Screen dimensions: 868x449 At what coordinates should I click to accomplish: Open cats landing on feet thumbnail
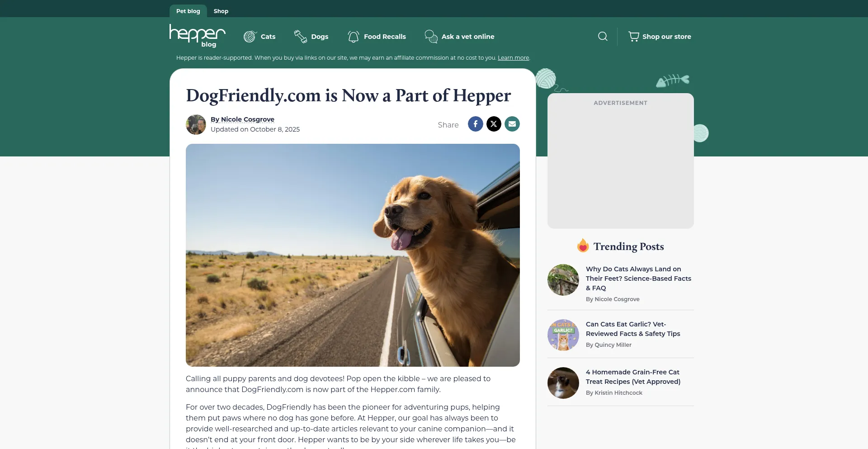click(563, 280)
